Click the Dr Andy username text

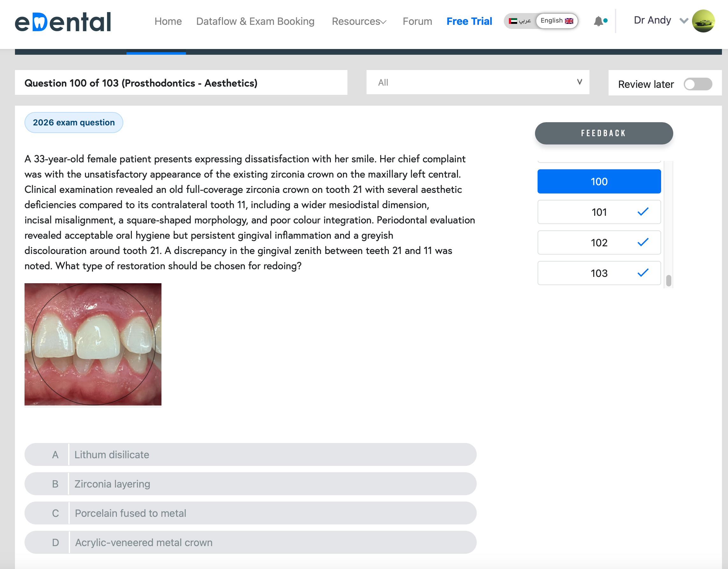pos(652,20)
